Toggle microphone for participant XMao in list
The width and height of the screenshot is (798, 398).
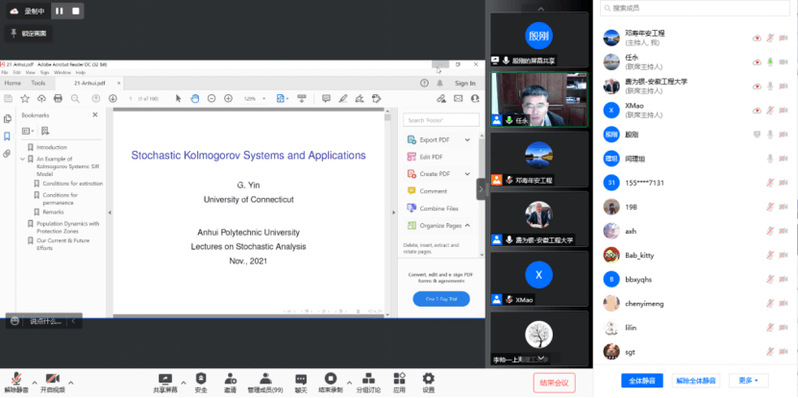tap(770, 110)
